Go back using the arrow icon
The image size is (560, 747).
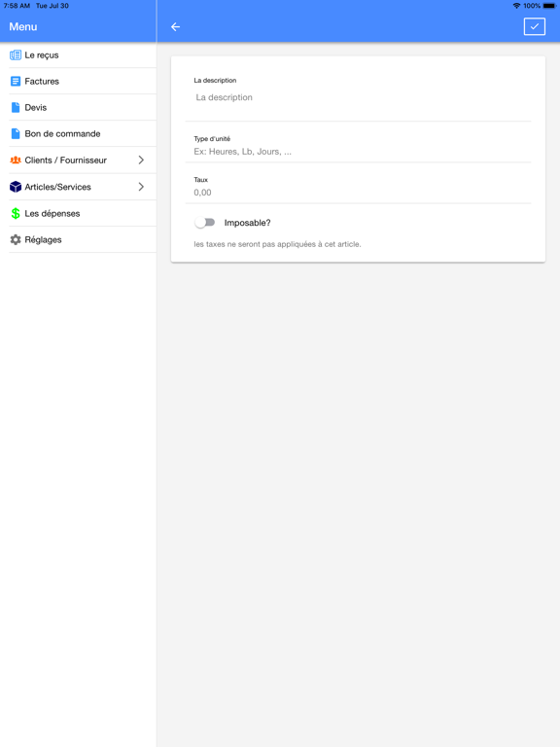tap(175, 26)
